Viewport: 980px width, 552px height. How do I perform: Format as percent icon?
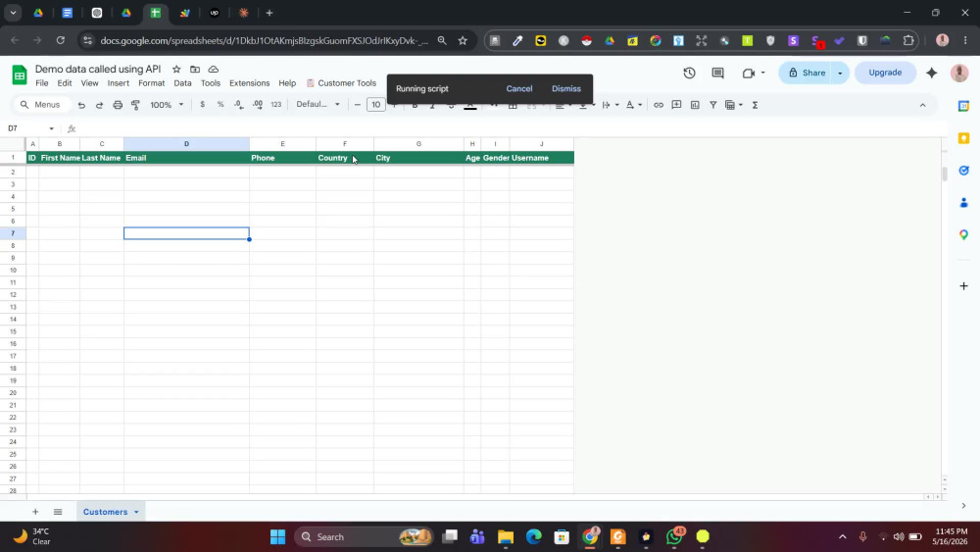[220, 104]
